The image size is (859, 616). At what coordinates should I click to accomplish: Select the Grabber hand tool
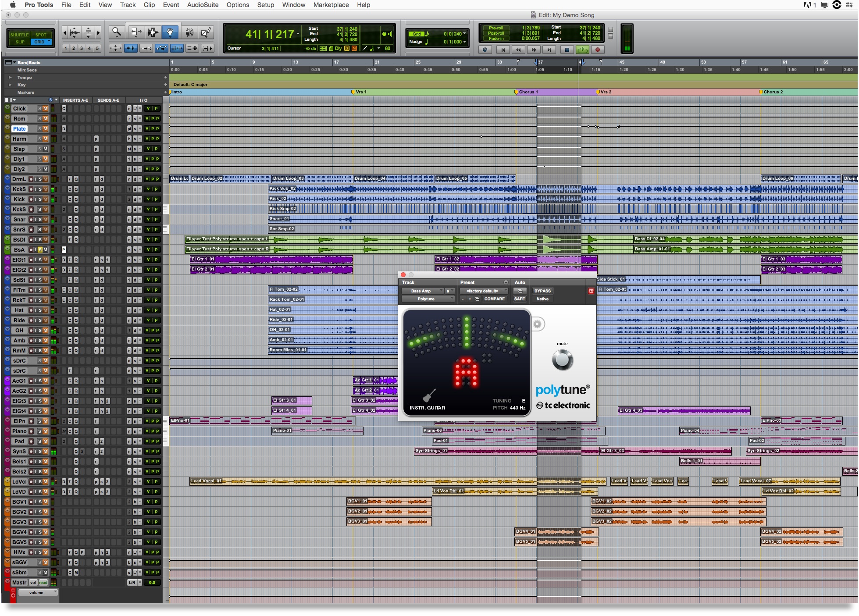click(170, 32)
